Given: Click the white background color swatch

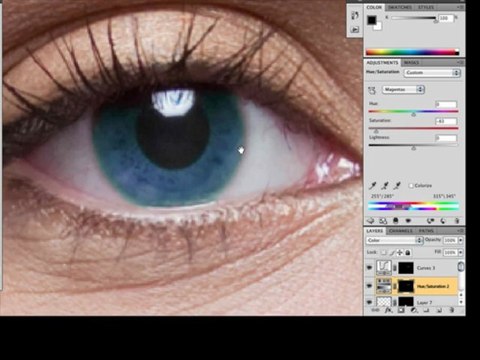Looking at the screenshot, I should pyautogui.click(x=378, y=27).
